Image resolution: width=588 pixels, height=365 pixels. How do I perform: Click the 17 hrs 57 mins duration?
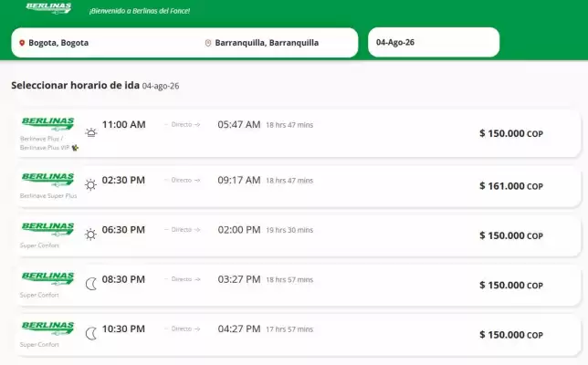coord(289,329)
